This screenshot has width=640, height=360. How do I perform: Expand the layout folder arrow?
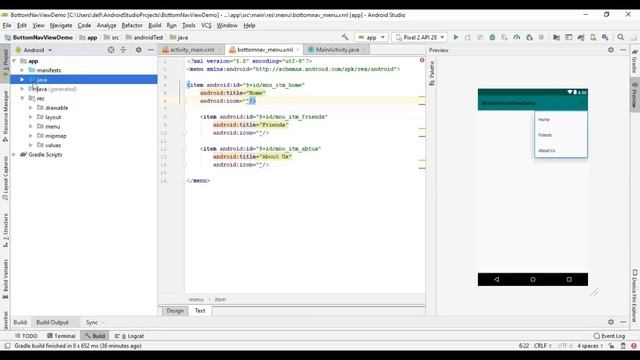[31, 117]
